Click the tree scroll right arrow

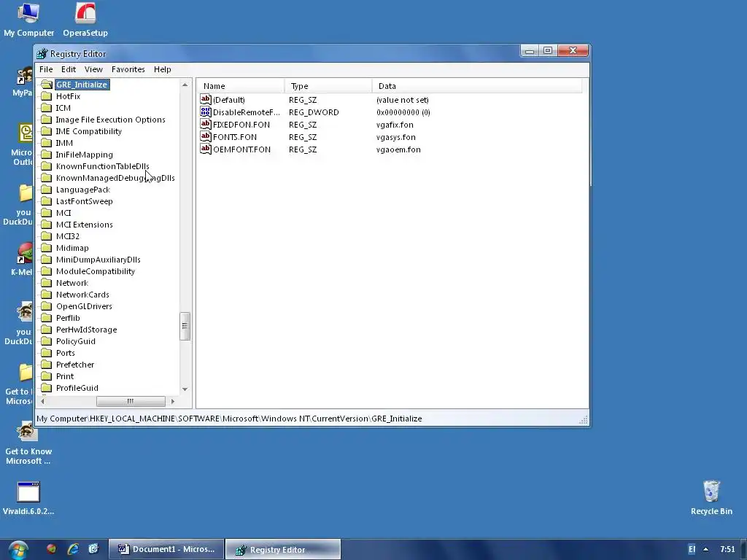point(172,401)
